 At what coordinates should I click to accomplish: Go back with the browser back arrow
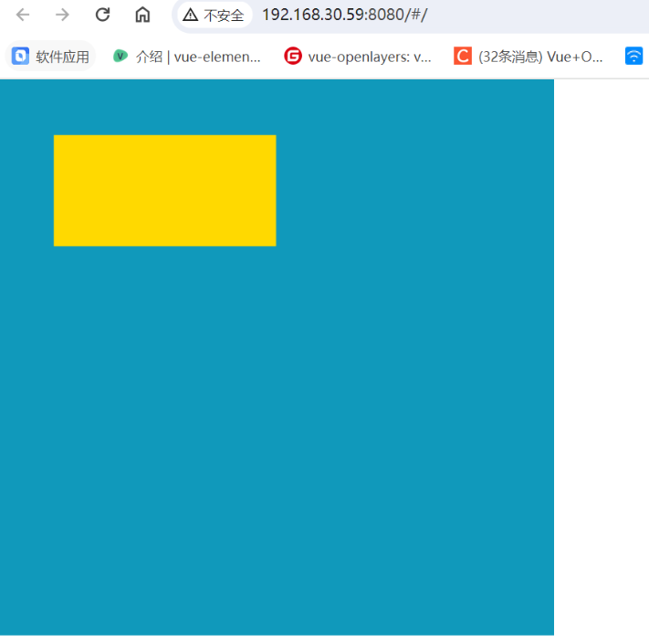click(22, 15)
